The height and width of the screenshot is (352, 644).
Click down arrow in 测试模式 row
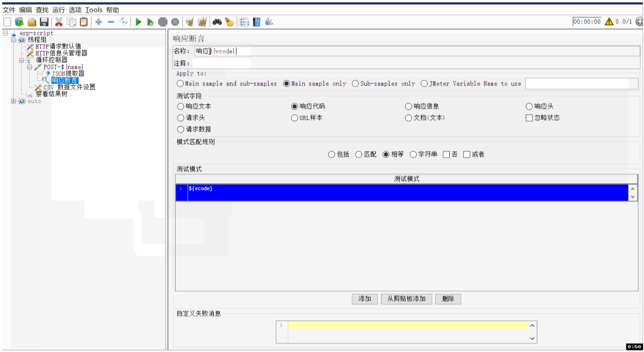coord(633,197)
